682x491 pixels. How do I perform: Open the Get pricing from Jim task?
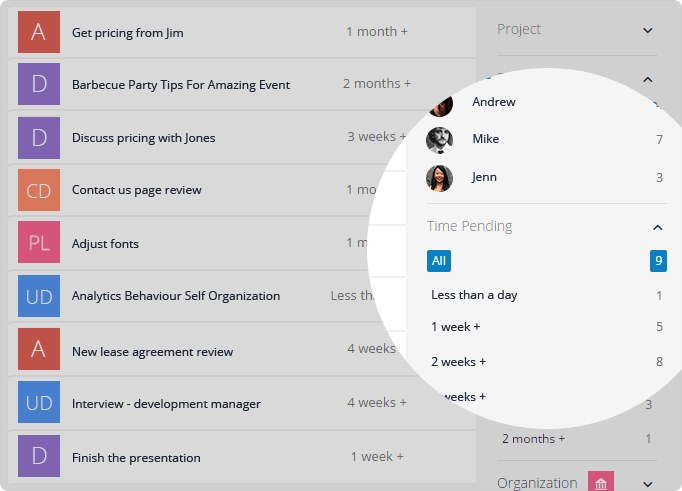tap(127, 33)
